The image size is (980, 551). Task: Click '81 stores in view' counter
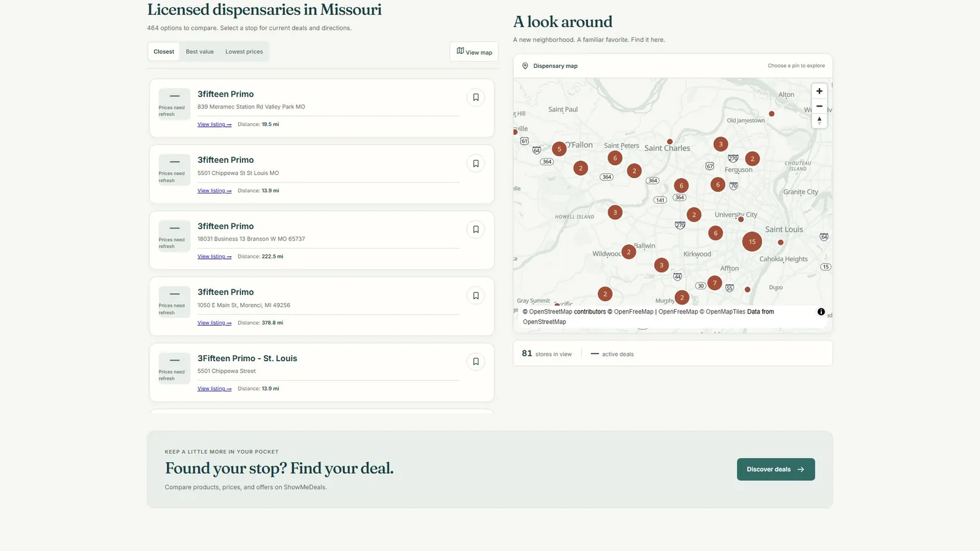tap(546, 354)
